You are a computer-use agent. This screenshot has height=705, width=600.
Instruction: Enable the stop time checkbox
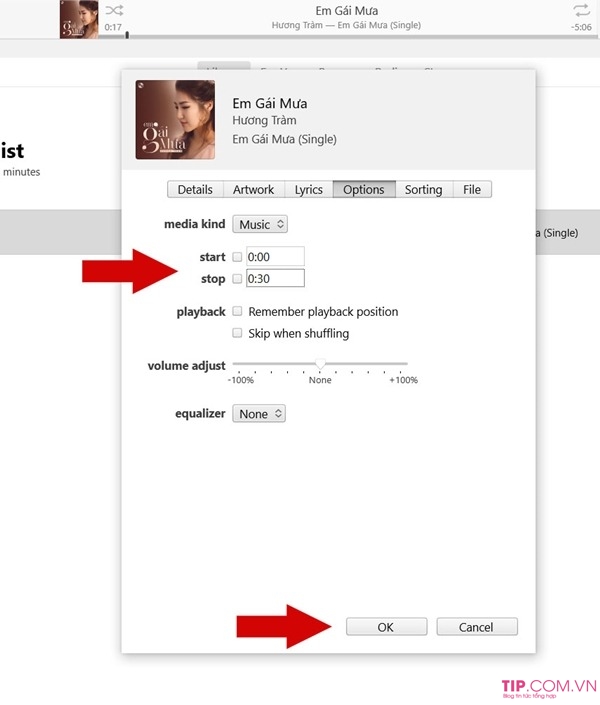pyautogui.click(x=237, y=279)
